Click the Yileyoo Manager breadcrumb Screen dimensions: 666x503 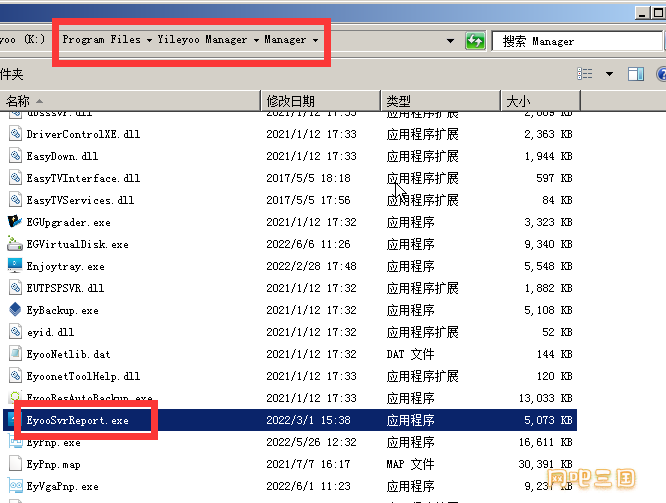pyautogui.click(x=202, y=40)
